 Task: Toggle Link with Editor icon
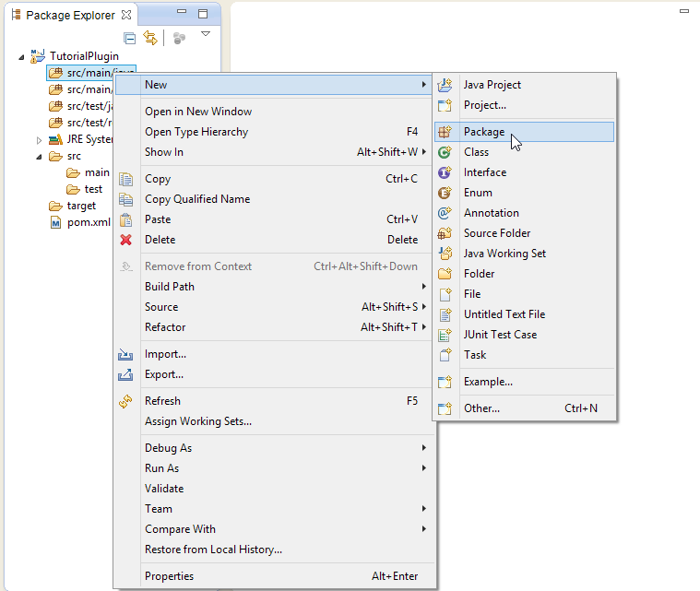click(x=150, y=38)
